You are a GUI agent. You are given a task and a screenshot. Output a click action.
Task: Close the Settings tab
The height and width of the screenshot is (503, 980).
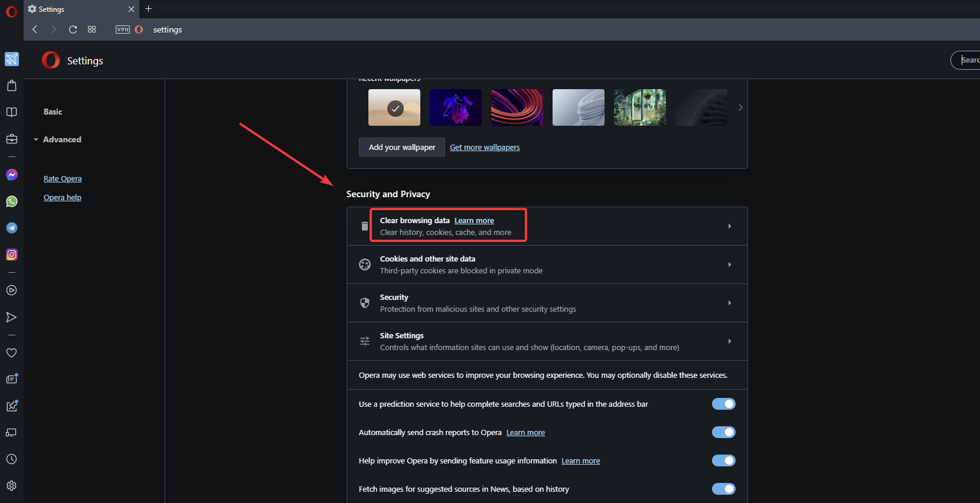[131, 9]
